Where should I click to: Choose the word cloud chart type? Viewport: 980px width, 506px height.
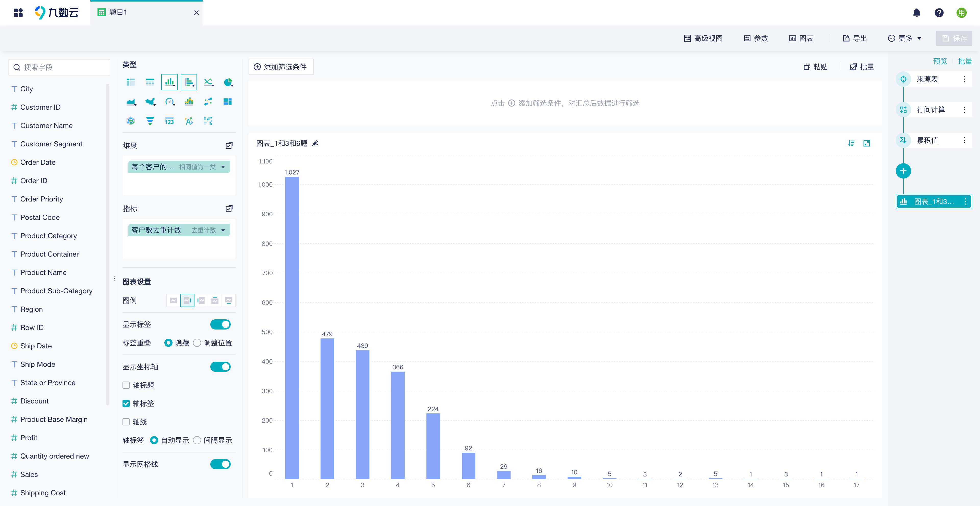(189, 121)
